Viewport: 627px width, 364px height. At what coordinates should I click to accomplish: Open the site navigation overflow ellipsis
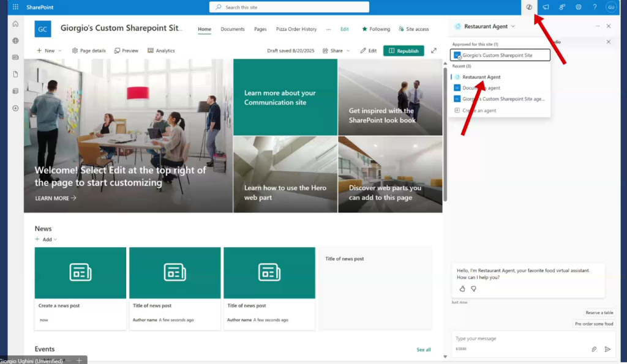(328, 29)
